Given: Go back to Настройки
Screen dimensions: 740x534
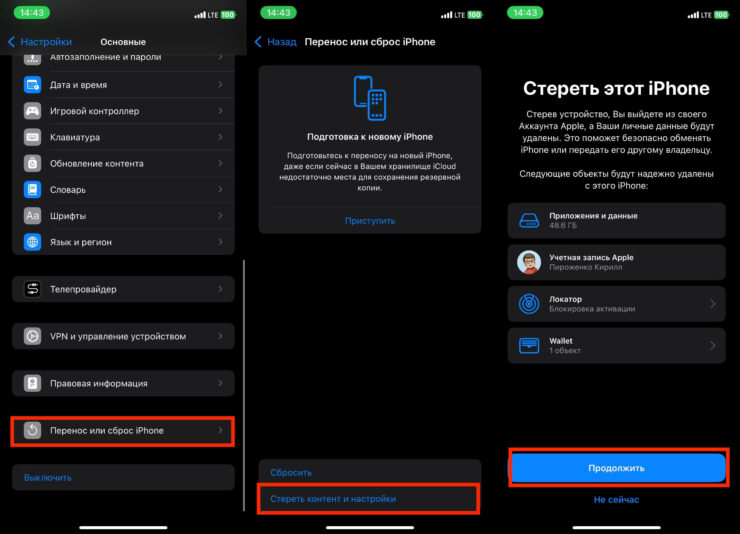Looking at the screenshot, I should 40,42.
